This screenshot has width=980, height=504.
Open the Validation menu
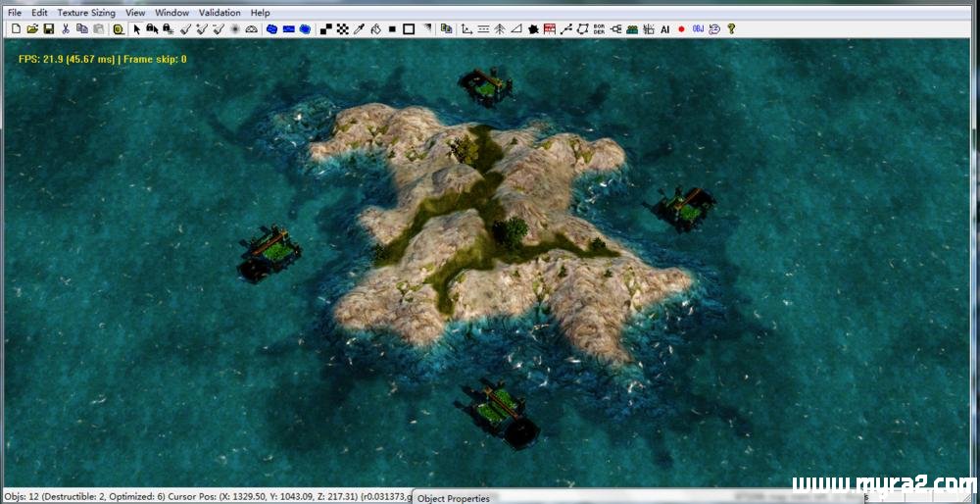pyautogui.click(x=220, y=13)
